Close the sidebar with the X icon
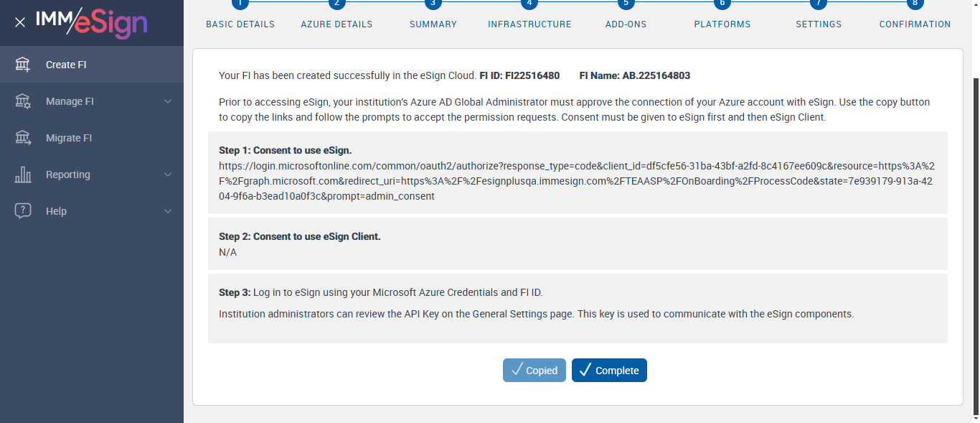980x423 pixels. (x=20, y=22)
